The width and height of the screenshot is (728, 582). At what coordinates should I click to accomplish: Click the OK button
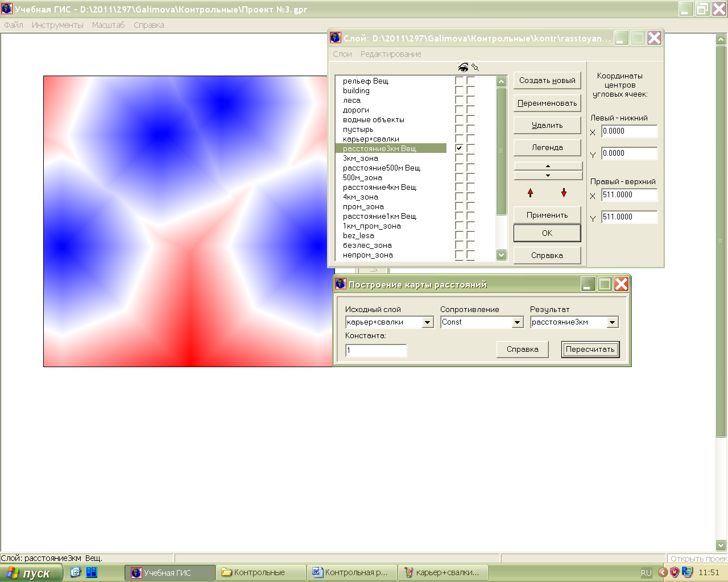point(547,233)
